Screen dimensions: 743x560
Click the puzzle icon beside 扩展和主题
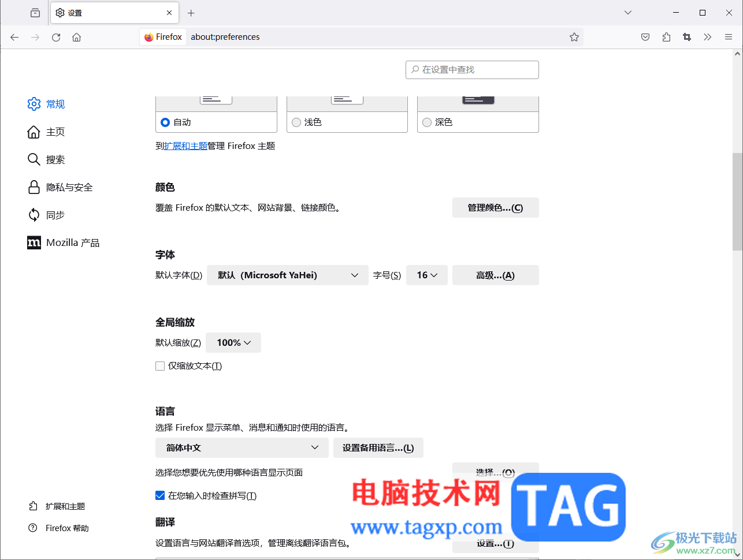[33, 506]
